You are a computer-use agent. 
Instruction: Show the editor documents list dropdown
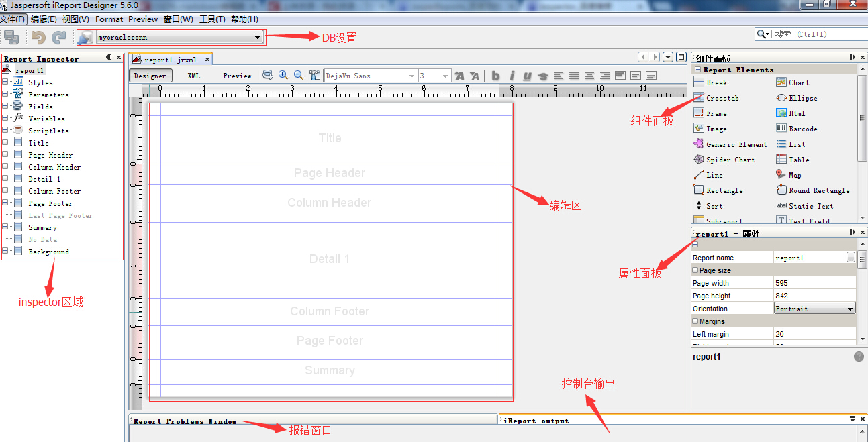tap(668, 58)
